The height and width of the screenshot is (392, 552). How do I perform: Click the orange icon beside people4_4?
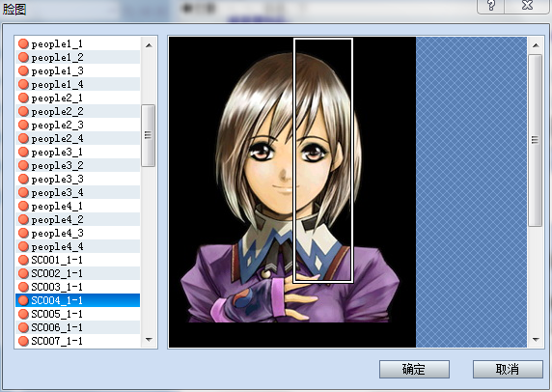click(23, 246)
